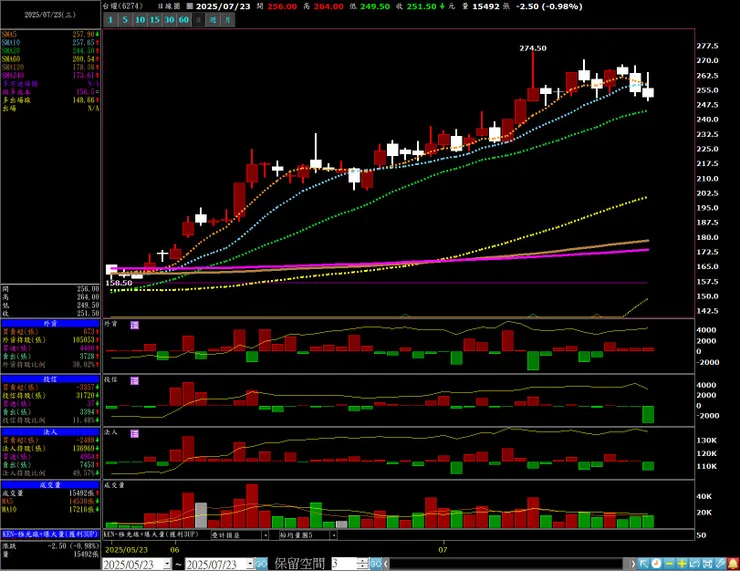Click the 158.50 low price label on chart

(118, 283)
